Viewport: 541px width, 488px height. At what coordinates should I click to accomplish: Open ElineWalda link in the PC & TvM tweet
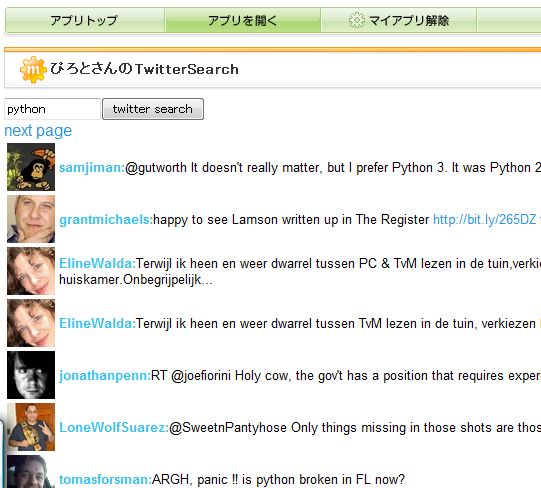coord(97,264)
